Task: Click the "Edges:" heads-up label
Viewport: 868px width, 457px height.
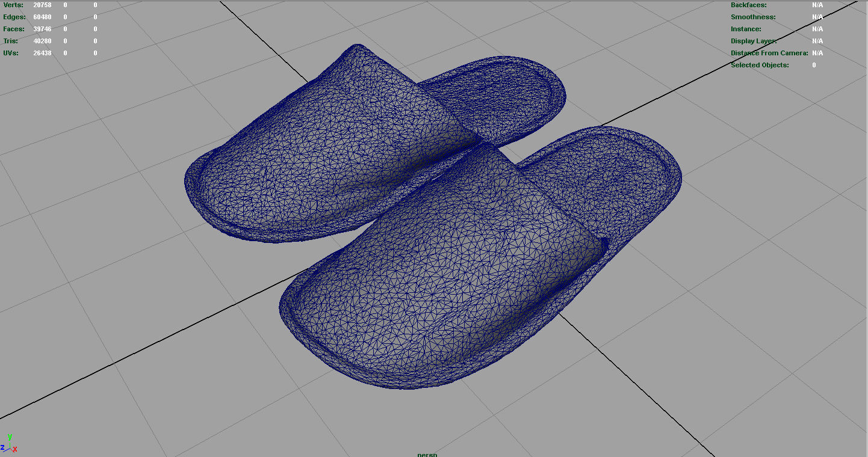Action: [14, 17]
